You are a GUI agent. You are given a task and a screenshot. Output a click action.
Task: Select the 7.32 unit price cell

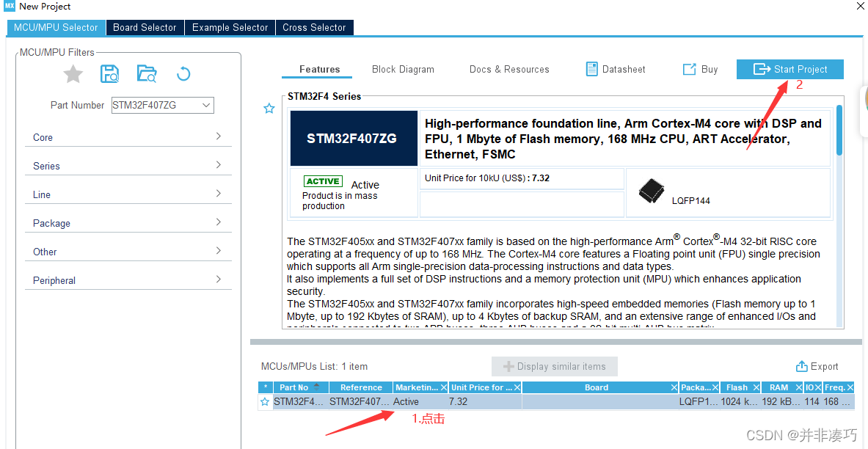pos(485,402)
